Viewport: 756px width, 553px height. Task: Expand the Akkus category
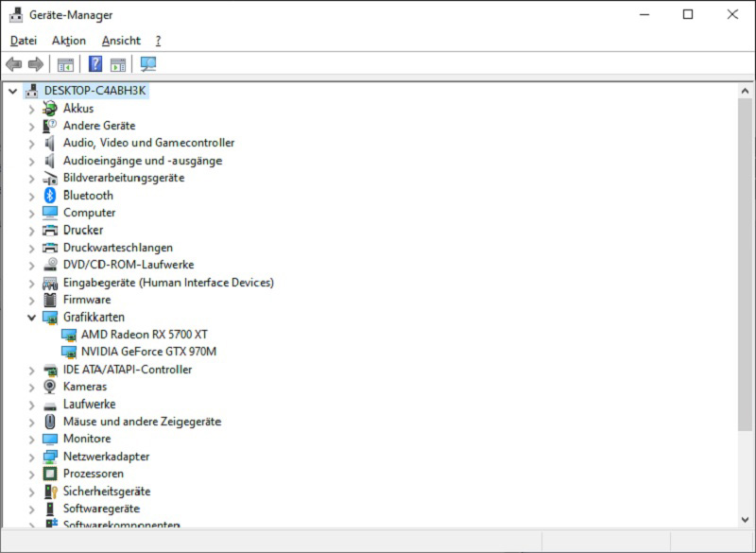32,109
